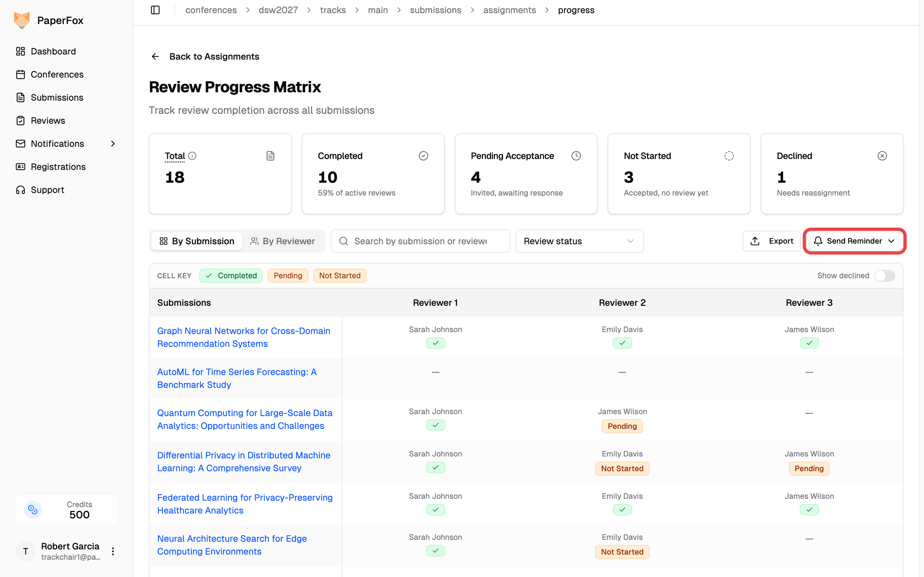Click the search submissions input field
Screen dimensions: 924x577
[x=420, y=241]
